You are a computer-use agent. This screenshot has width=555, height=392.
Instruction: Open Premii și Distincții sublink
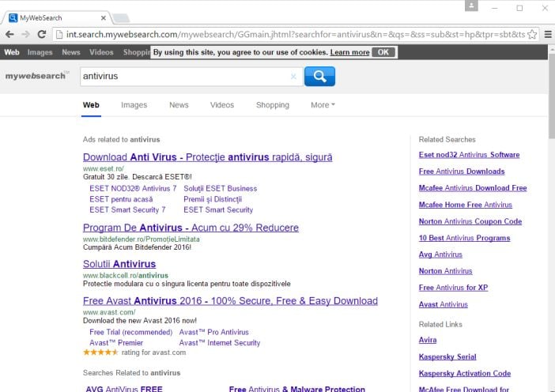[213, 199]
